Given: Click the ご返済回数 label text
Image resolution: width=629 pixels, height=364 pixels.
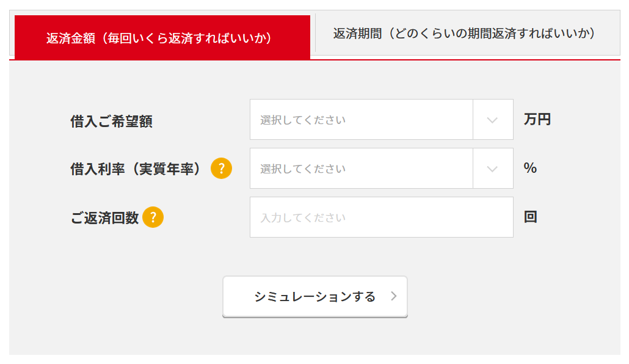Looking at the screenshot, I should point(104,218).
